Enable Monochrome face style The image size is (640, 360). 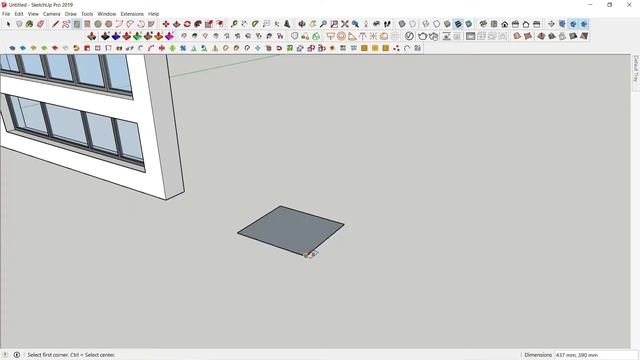point(469,24)
